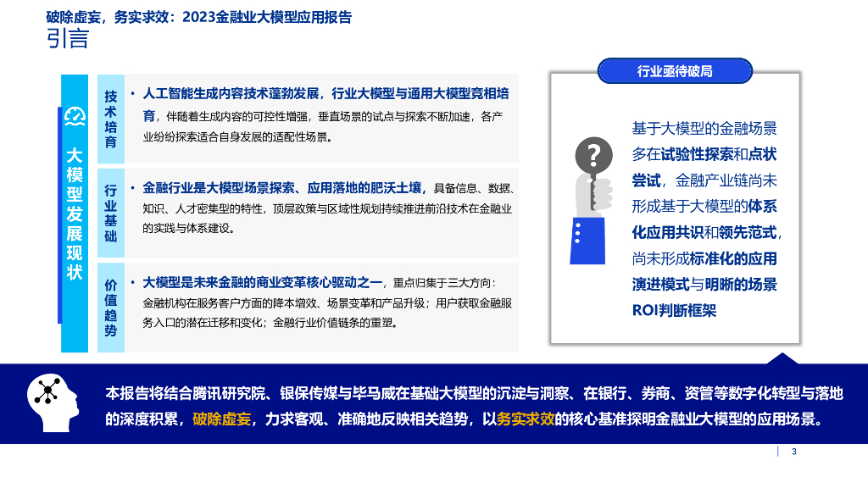Click the report title 破除虚妄，务实求效

[108, 17]
